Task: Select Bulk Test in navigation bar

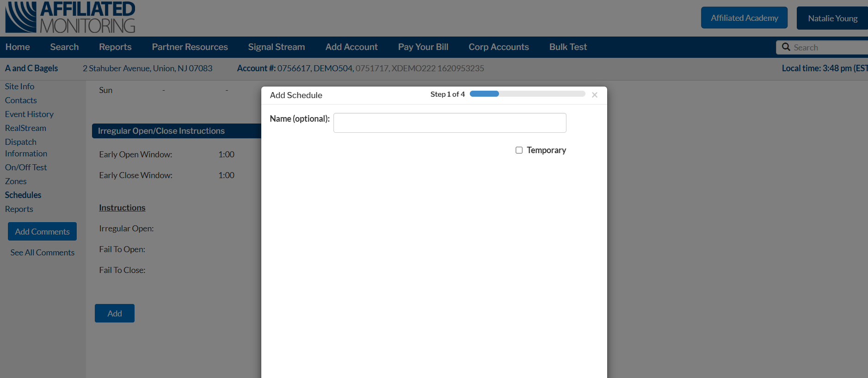Action: pos(568,47)
